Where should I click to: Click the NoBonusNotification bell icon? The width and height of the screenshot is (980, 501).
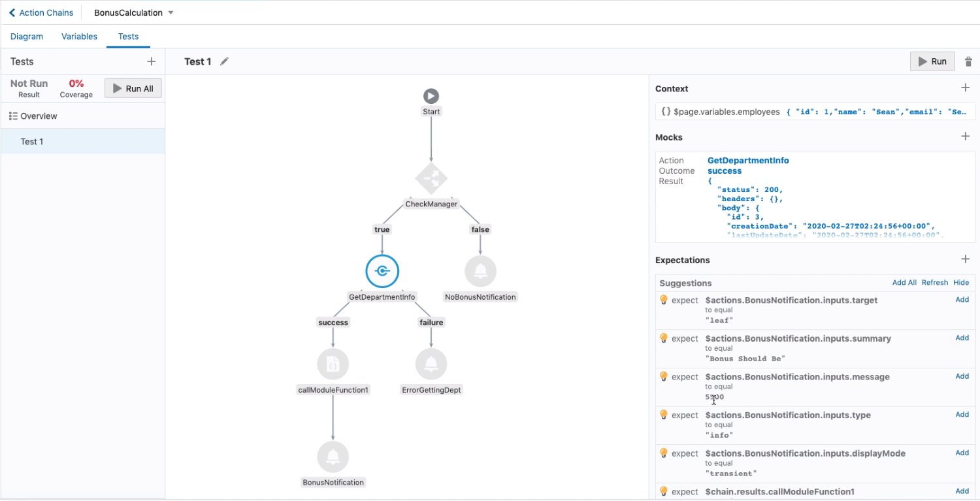click(480, 270)
